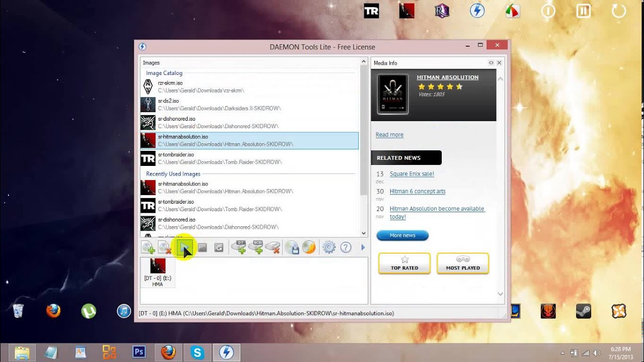Select sr-hitmanabsolution.iso under Recently Used Images
Screen dimensions: 644x362
click(x=250, y=188)
